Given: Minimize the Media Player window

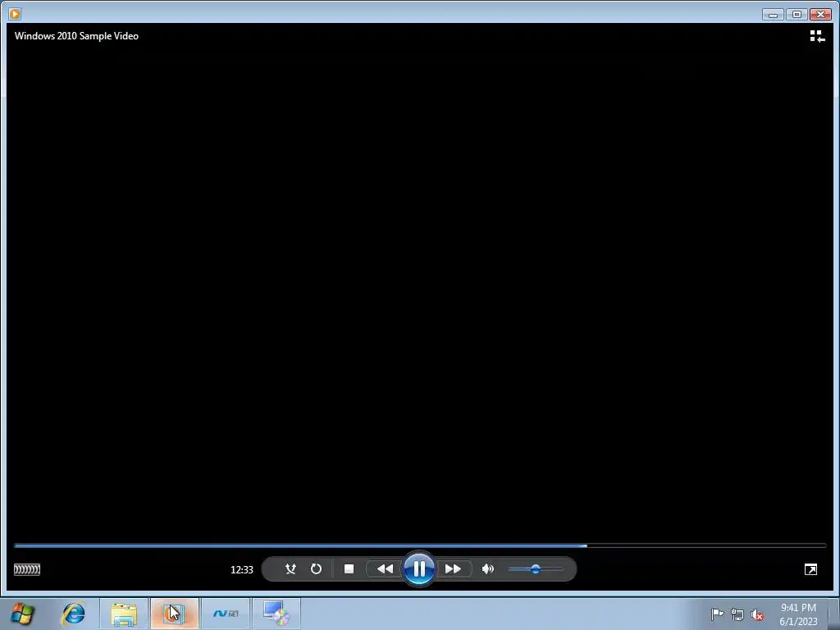Looking at the screenshot, I should [x=773, y=15].
